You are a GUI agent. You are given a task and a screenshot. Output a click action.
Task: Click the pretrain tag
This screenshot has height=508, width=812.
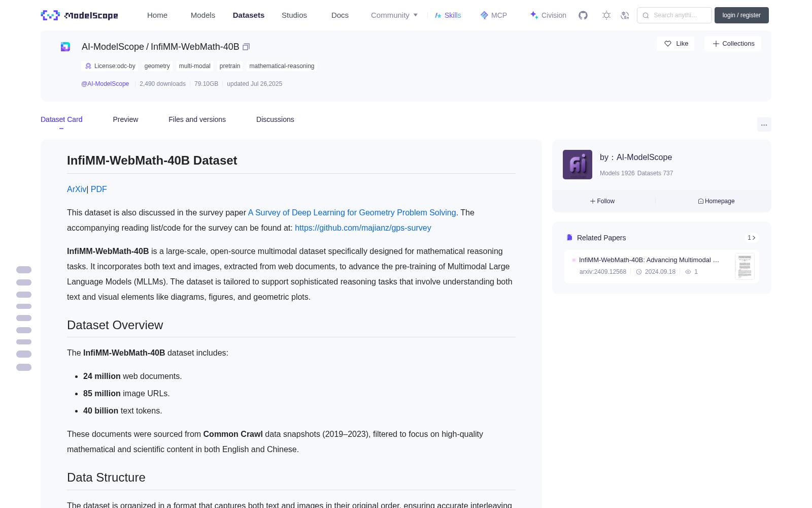pyautogui.click(x=230, y=66)
